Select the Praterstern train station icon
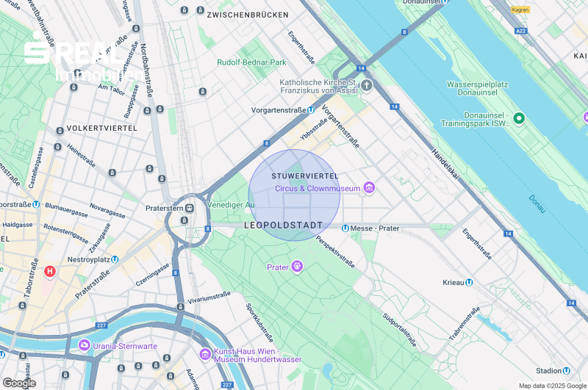The width and height of the screenshot is (588, 390). point(190,209)
